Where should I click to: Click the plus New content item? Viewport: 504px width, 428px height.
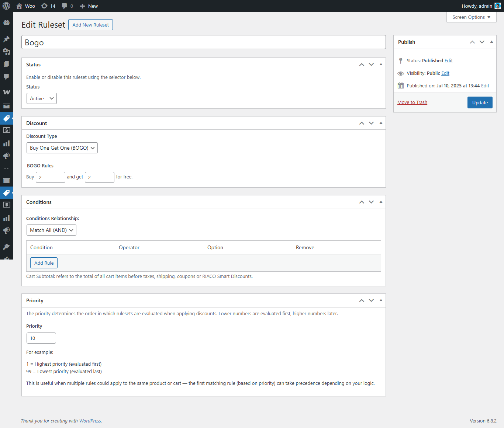coord(89,6)
